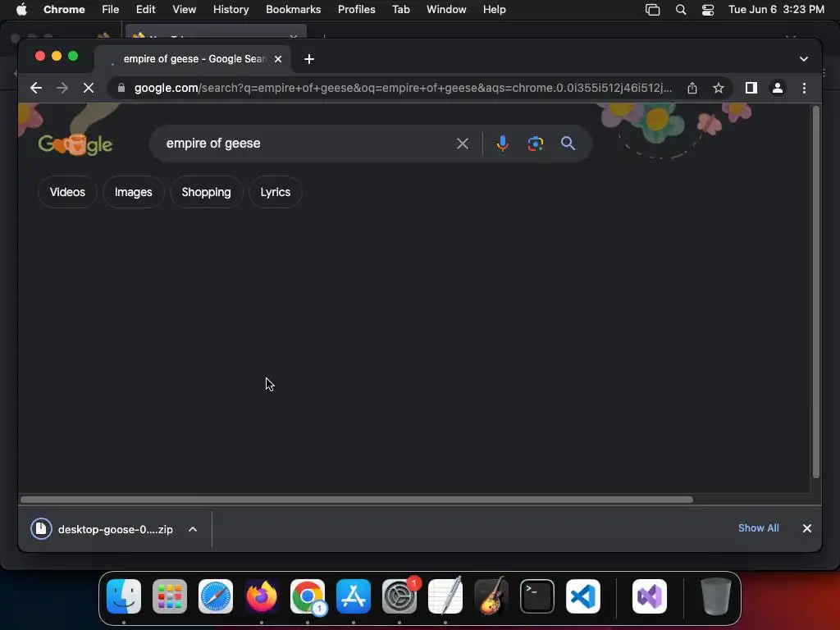Image resolution: width=840 pixels, height=630 pixels.
Task: Open the Apple menu
Action: point(21,10)
